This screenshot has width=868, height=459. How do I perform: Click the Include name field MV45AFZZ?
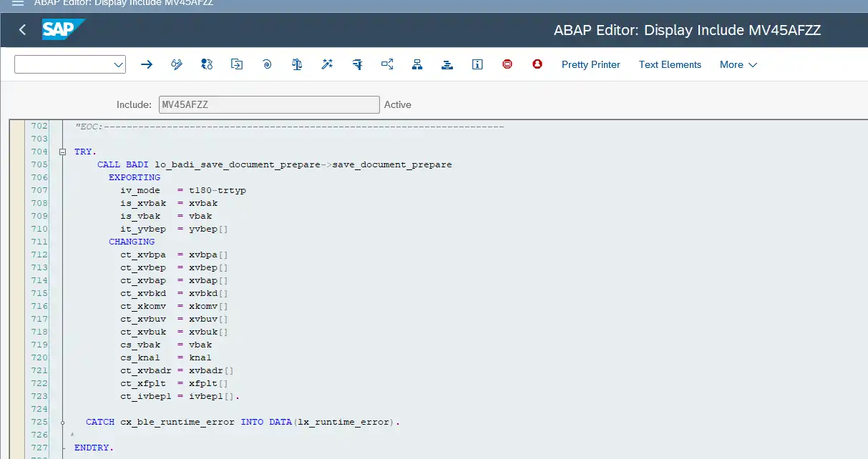tap(268, 104)
